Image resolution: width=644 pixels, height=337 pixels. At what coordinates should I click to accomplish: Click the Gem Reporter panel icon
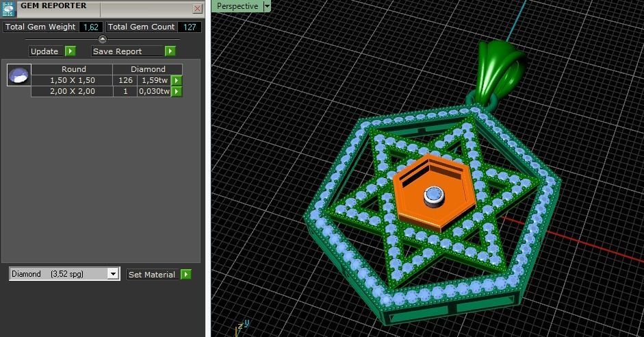coord(8,8)
